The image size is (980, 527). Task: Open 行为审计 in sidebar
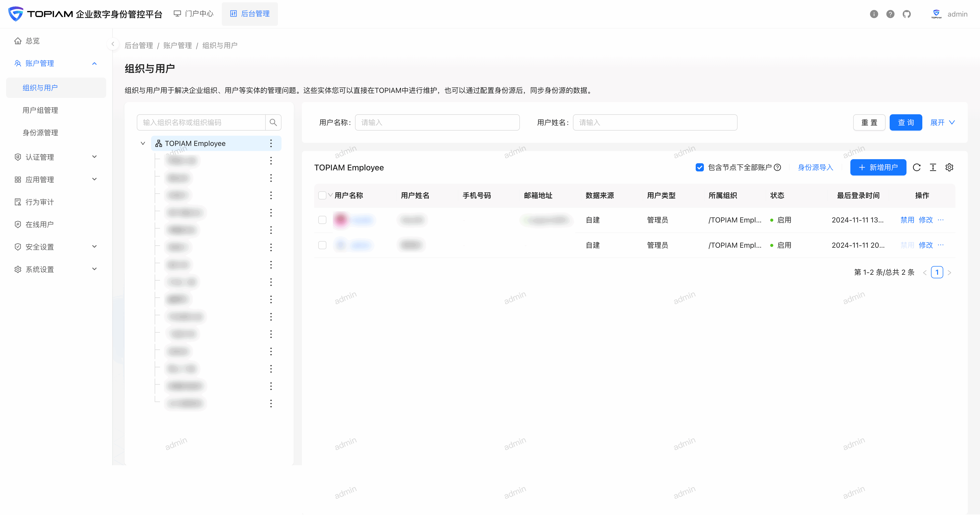pyautogui.click(x=56, y=202)
